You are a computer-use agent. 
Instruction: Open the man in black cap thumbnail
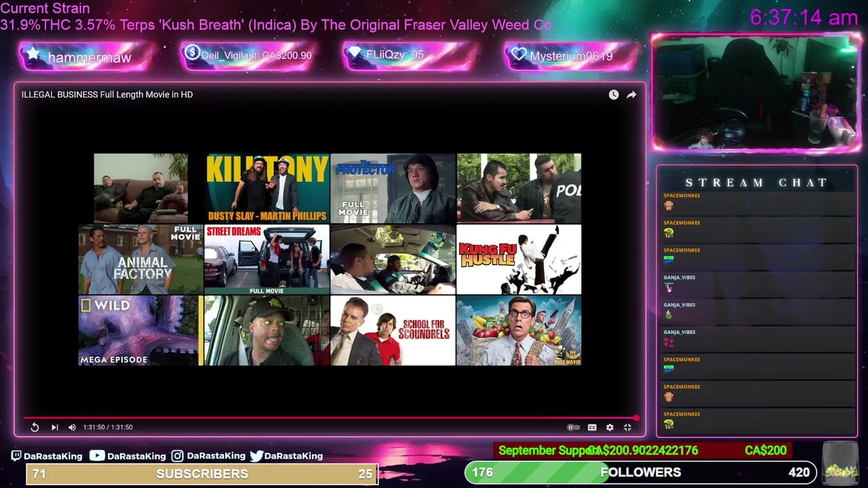coord(267,331)
